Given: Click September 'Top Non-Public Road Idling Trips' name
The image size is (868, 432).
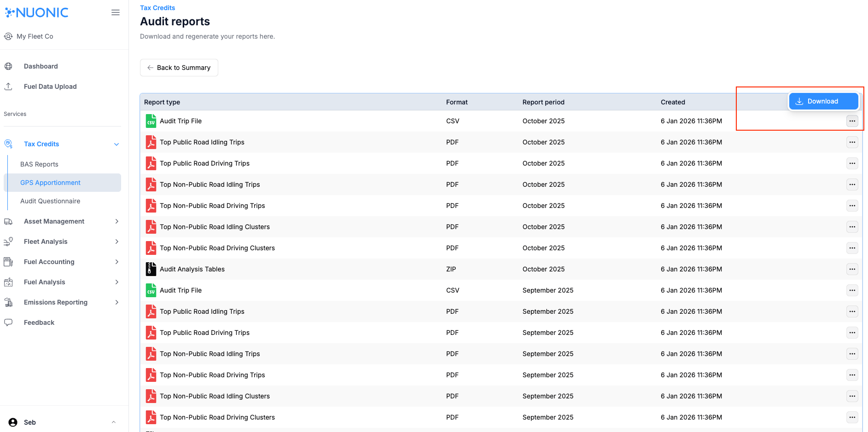Looking at the screenshot, I should click(210, 354).
